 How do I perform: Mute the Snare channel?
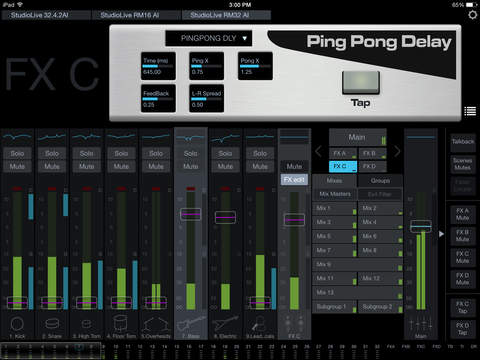point(52,166)
